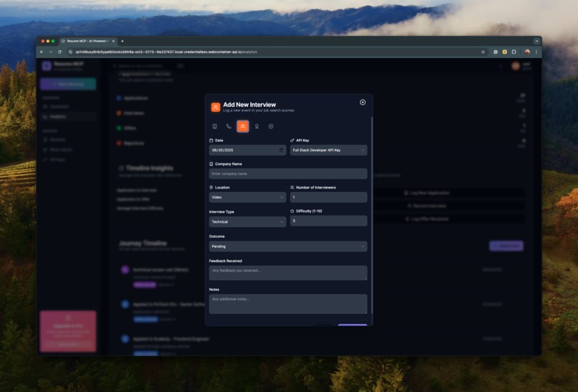
Task: Bookmark this page with the star
Action: (483, 52)
